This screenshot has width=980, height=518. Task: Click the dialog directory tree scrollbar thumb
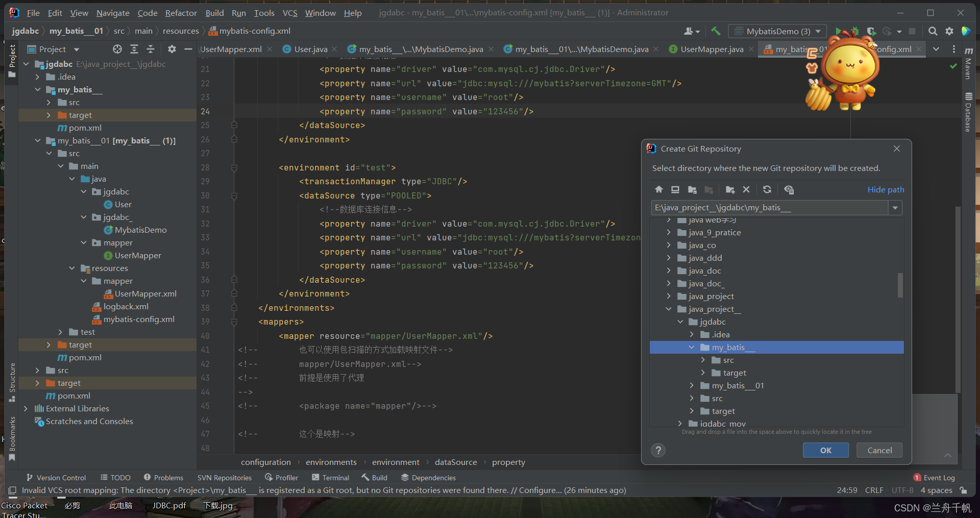tap(900, 285)
